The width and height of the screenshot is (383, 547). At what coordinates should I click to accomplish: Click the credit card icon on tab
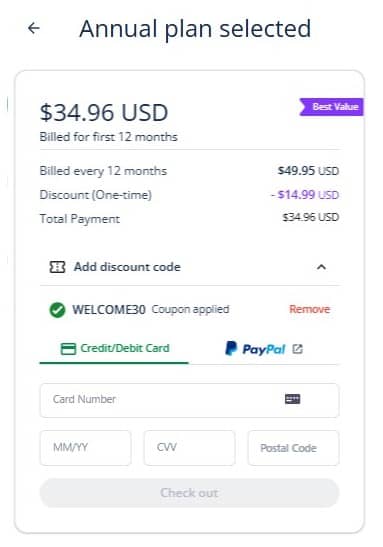pyautogui.click(x=68, y=349)
